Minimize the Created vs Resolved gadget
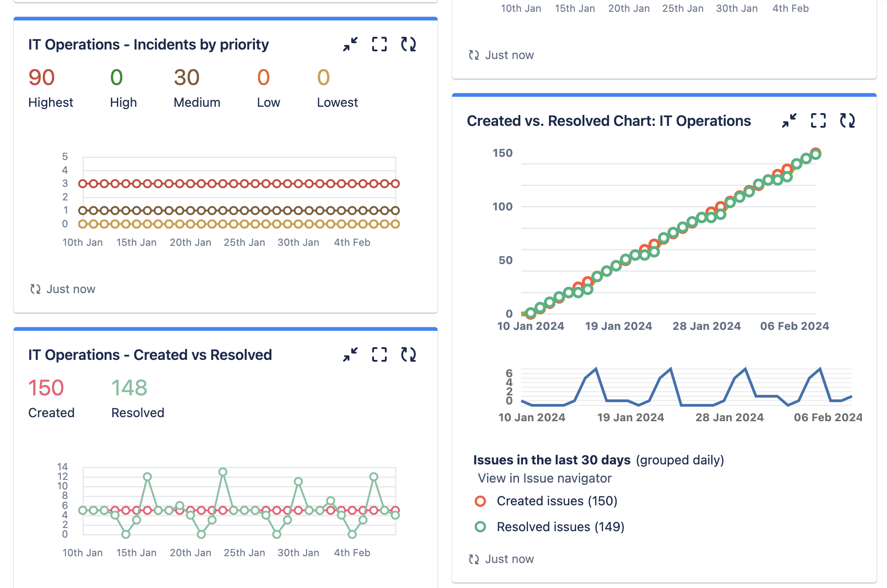Viewport: 887px width, 588px height. coord(350,354)
